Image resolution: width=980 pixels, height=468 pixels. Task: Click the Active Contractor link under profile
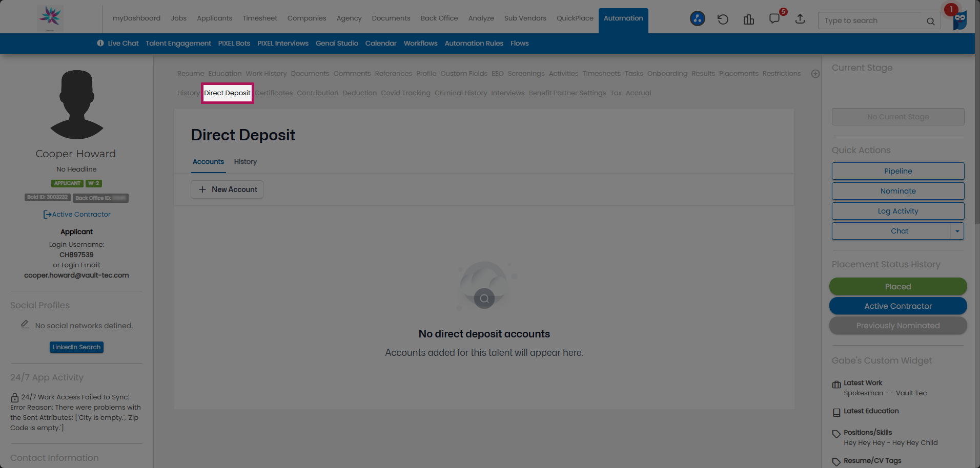tap(77, 215)
